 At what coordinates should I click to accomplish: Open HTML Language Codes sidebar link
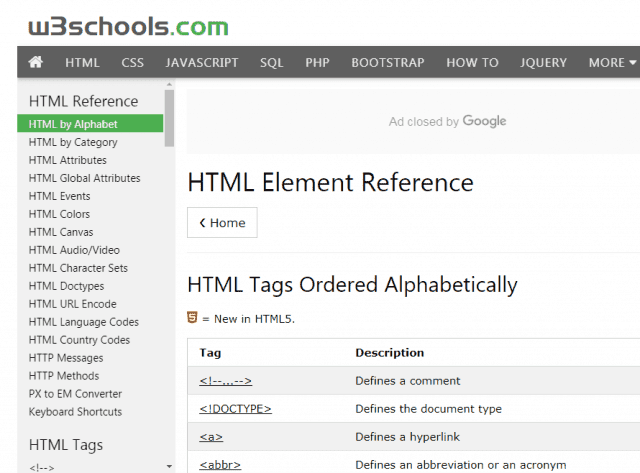click(84, 322)
